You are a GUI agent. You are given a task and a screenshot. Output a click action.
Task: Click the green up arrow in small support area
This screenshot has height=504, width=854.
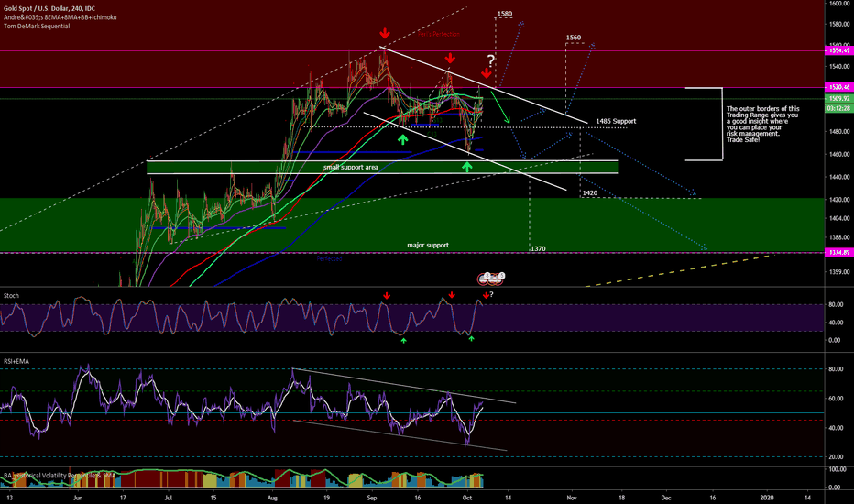tap(466, 166)
